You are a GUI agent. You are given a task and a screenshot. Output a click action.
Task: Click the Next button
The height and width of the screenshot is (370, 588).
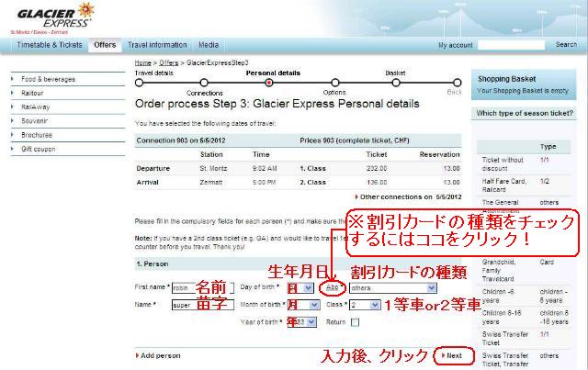(x=452, y=355)
